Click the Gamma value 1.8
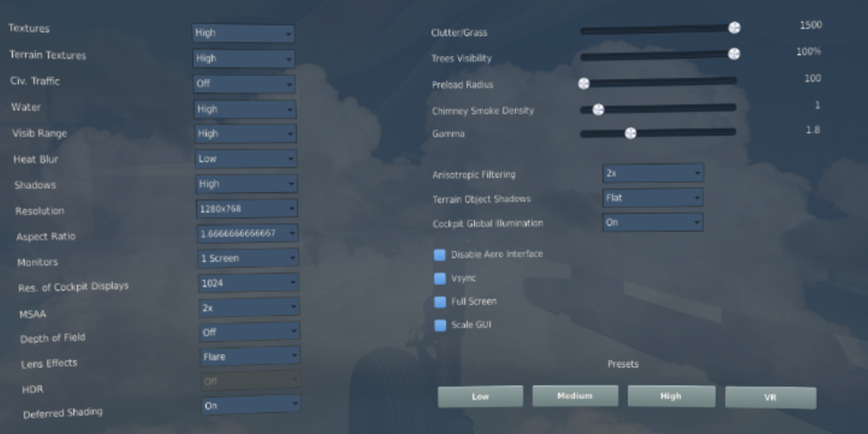This screenshot has height=434, width=868. pyautogui.click(x=812, y=130)
